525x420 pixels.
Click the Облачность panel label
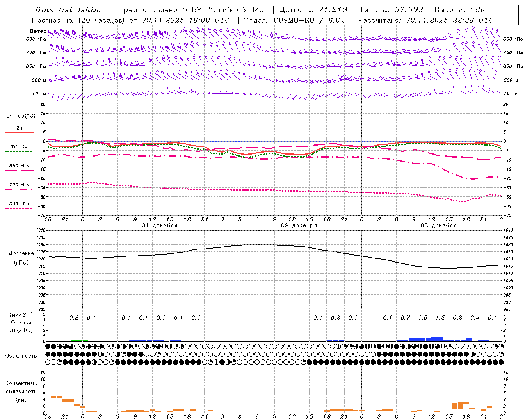[x=21, y=356]
